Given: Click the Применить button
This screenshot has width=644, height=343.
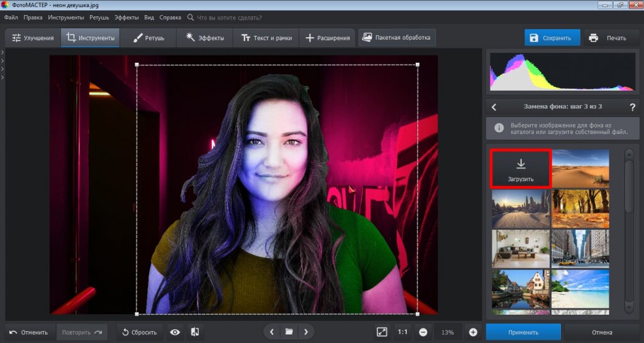Looking at the screenshot, I should pyautogui.click(x=523, y=332).
